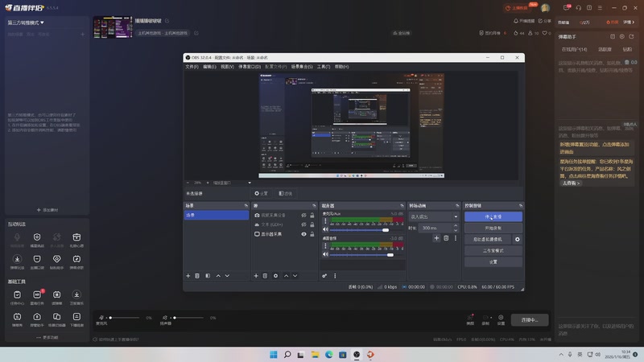Viewport: 644px width, 362px height.
Task: Move scene down with Scenes down chevron
Action: 227,276
